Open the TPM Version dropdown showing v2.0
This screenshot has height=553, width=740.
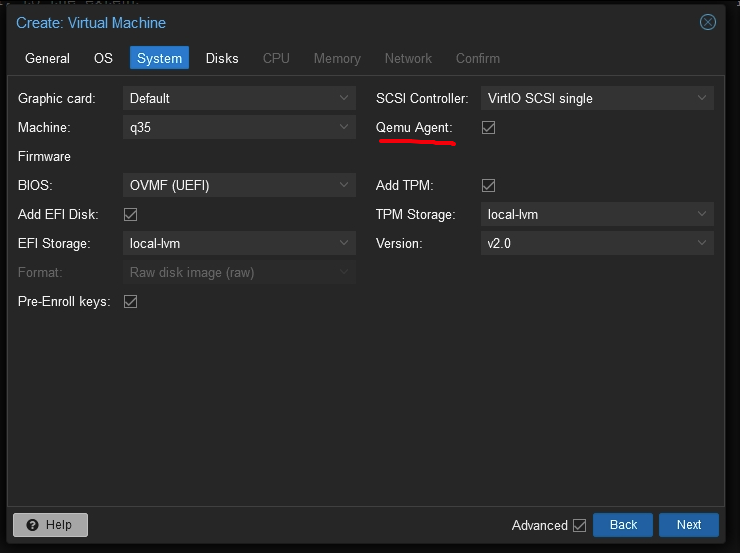(x=596, y=244)
